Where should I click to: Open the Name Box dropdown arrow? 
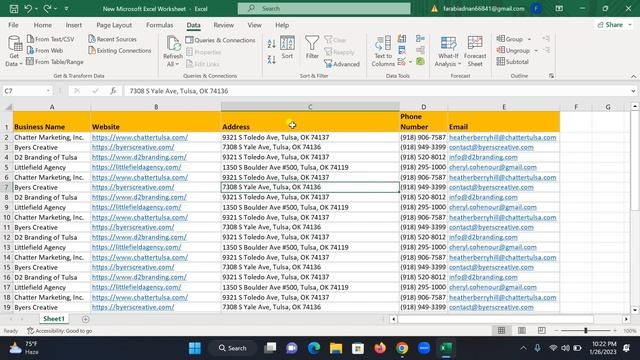[x=48, y=91]
